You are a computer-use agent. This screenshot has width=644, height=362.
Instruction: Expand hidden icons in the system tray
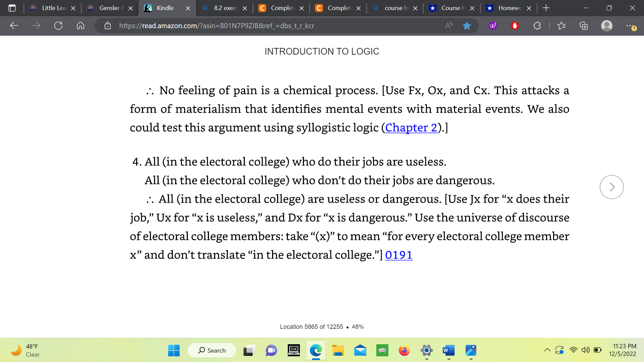(547, 350)
